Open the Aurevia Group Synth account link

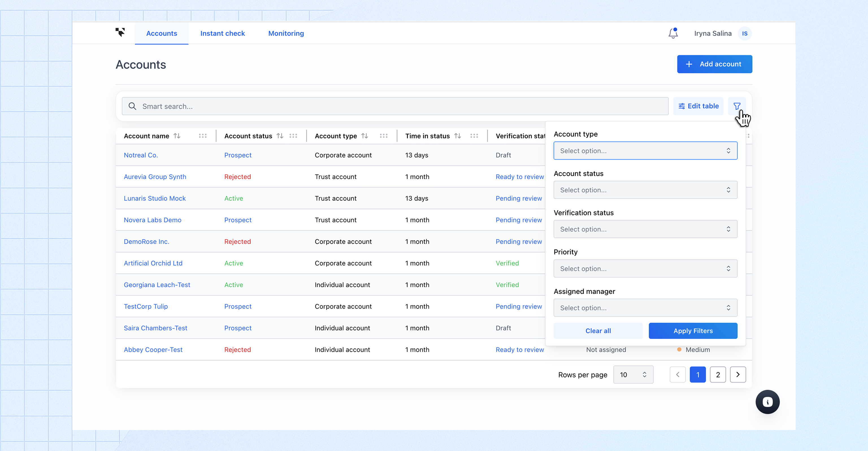pos(155,177)
